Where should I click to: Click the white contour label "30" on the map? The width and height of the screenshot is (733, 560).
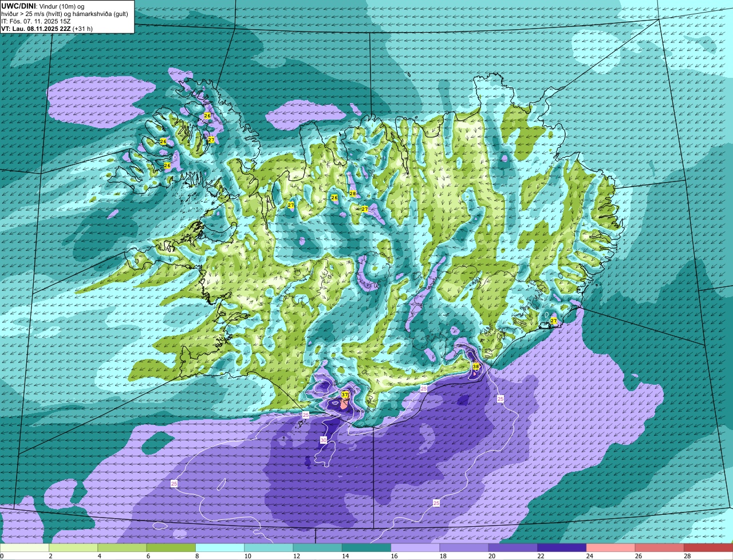324,440
